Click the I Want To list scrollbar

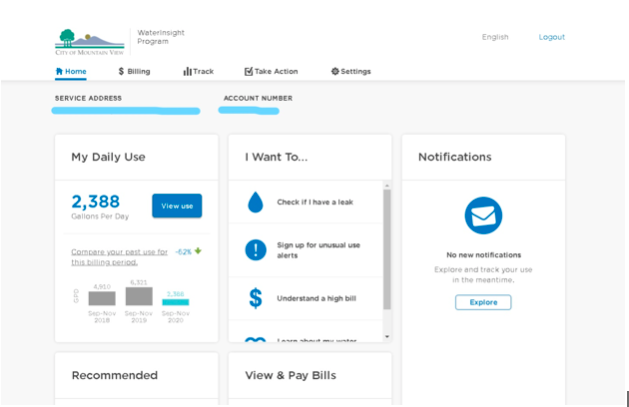(x=387, y=250)
